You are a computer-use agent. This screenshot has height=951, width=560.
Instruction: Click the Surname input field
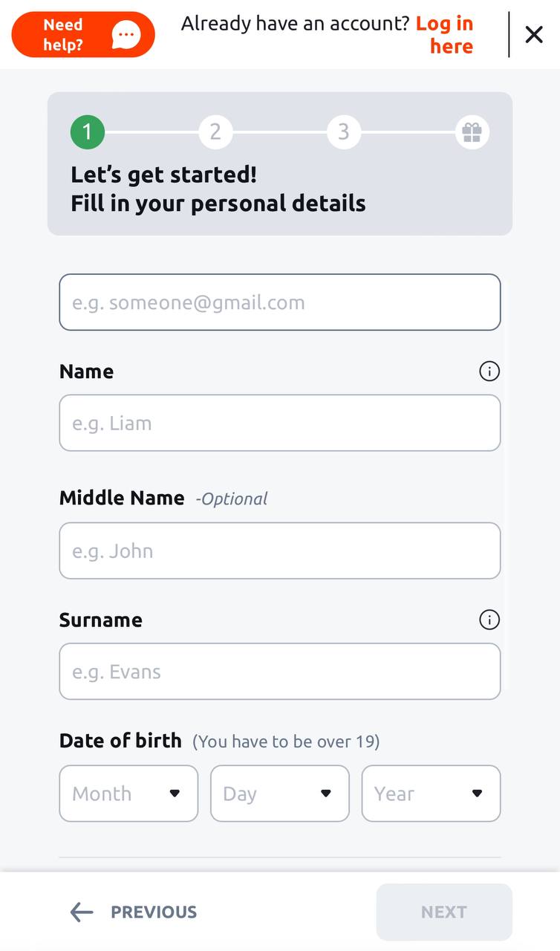coord(280,672)
